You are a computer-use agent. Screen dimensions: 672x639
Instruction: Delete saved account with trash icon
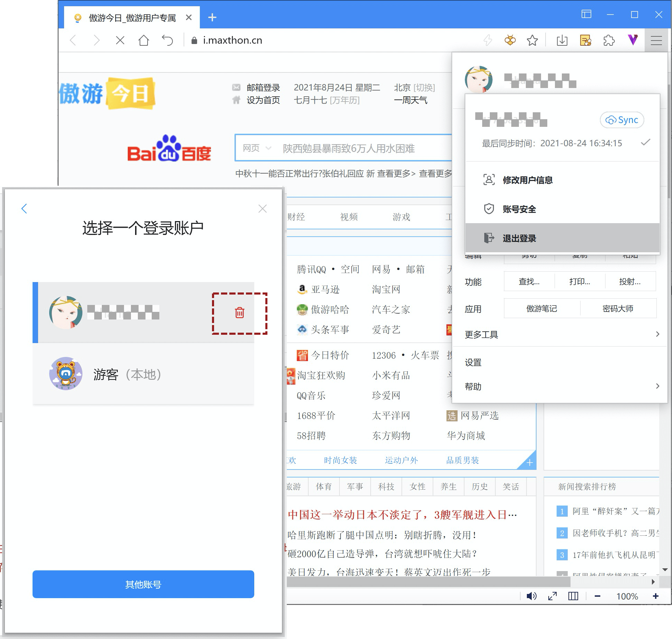(239, 313)
